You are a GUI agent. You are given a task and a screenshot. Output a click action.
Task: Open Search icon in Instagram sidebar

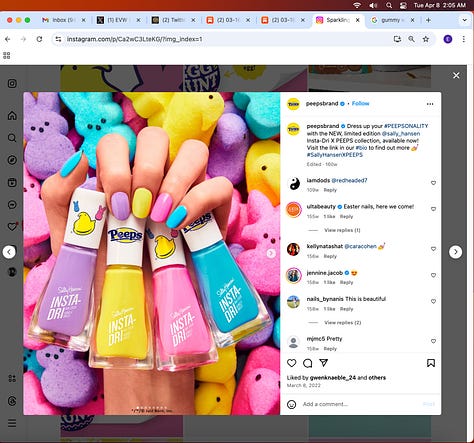tap(12, 138)
